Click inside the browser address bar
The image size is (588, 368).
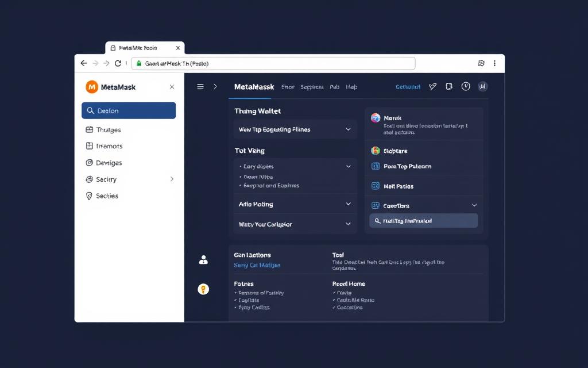273,63
